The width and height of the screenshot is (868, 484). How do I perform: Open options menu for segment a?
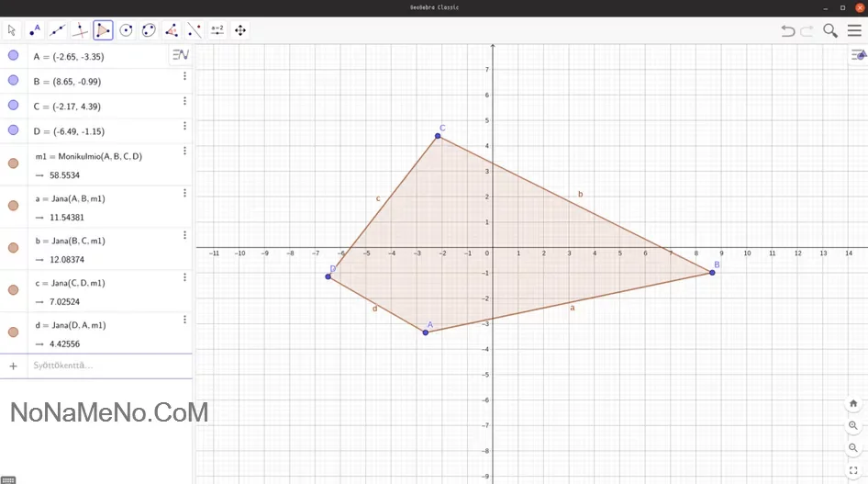tap(184, 193)
